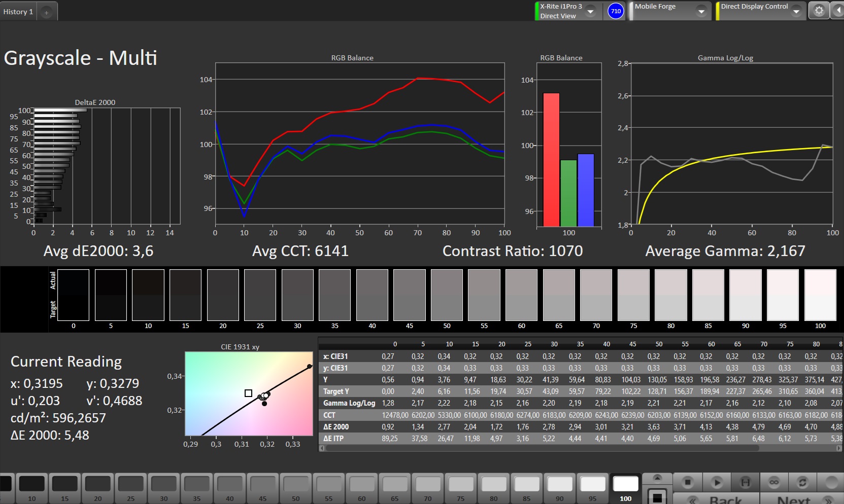Open the History 1 tab

point(18,12)
